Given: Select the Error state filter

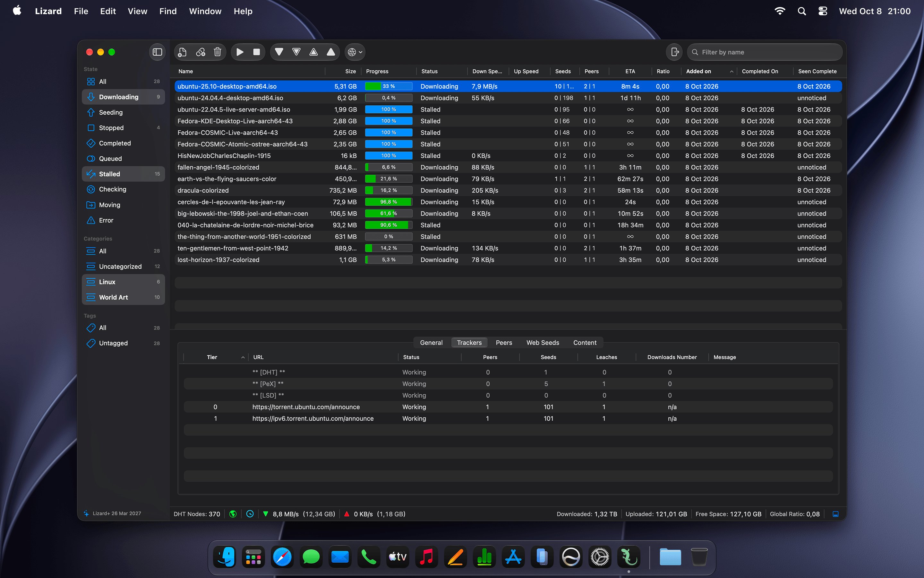Looking at the screenshot, I should click(123, 220).
